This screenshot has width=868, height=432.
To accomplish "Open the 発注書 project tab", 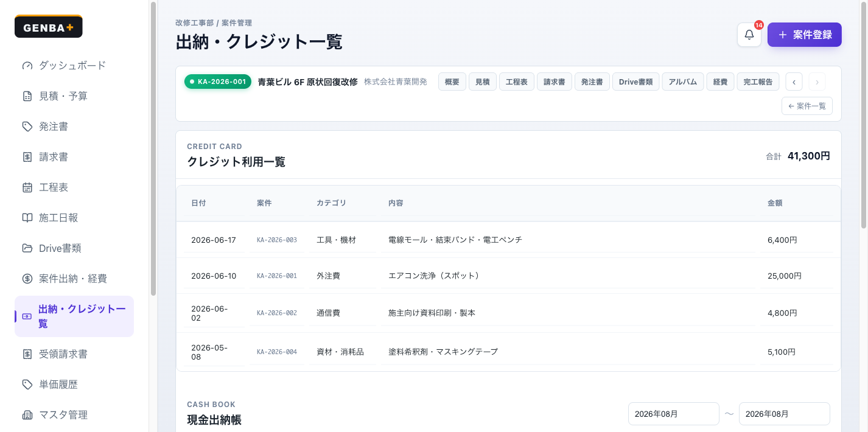I will point(592,82).
